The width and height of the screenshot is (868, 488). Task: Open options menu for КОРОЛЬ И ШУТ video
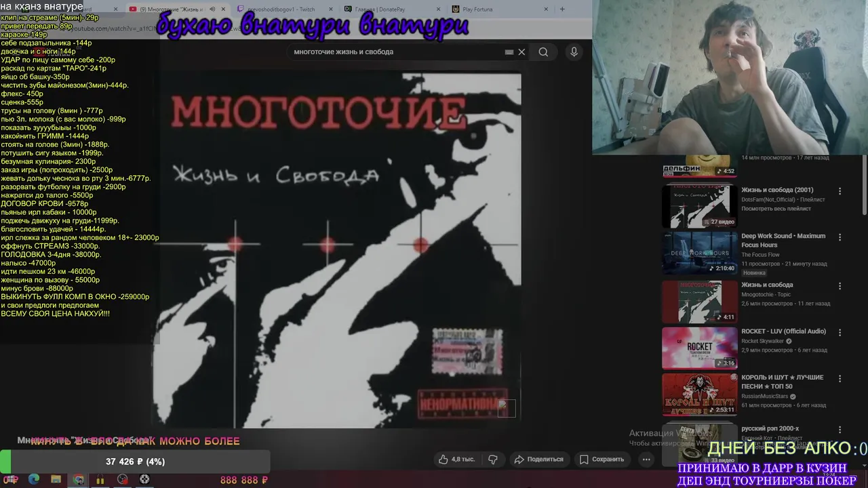pyautogui.click(x=840, y=378)
